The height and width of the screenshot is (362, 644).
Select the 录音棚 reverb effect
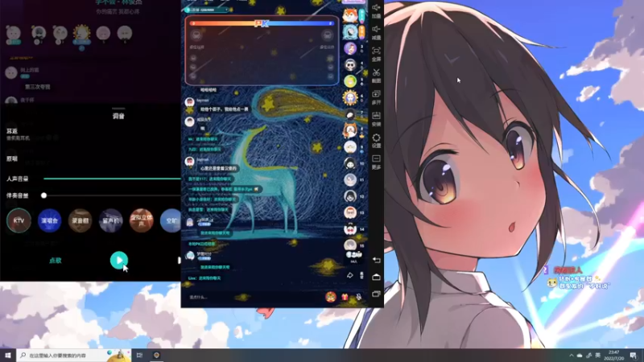(x=80, y=220)
